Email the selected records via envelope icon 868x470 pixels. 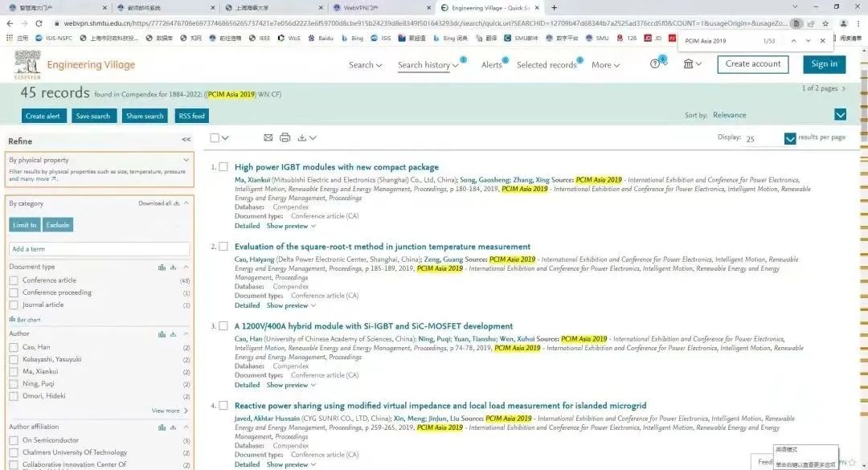(268, 137)
